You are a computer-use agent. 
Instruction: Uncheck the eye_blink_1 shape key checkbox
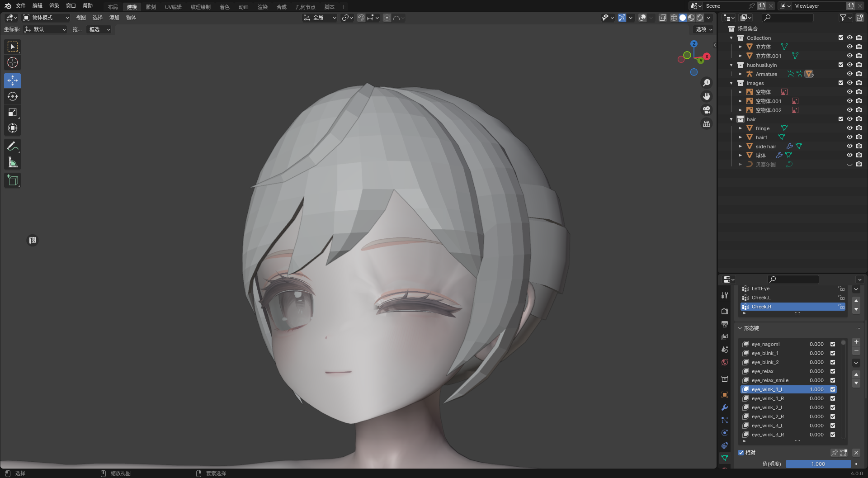pyautogui.click(x=833, y=353)
